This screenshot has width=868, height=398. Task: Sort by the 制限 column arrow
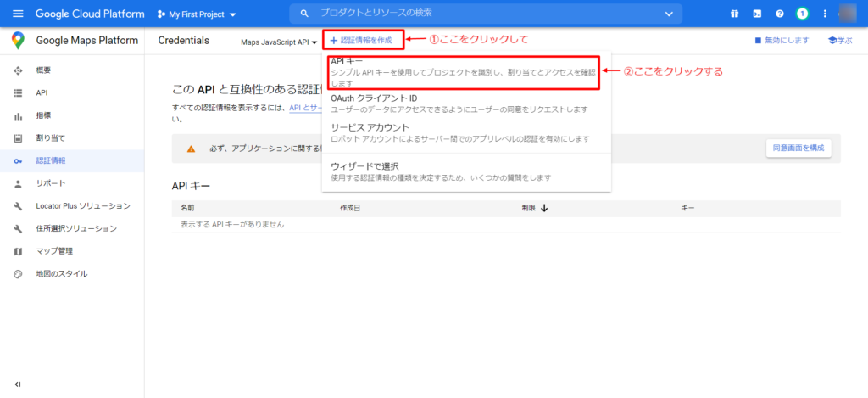pos(543,208)
